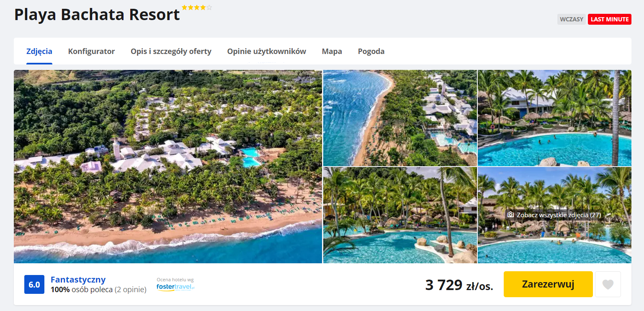Click the camera icon on photo overlay
This screenshot has width=644, height=311.
click(x=510, y=215)
